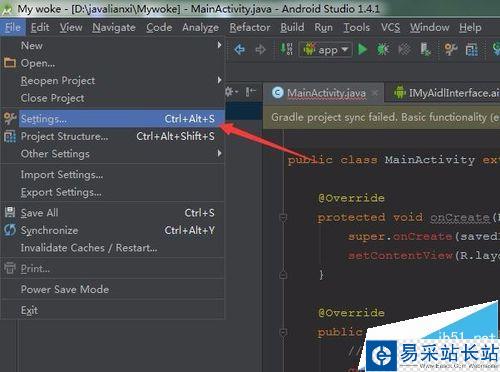Image resolution: width=500 pixels, height=372 pixels.
Task: Click the Make Project build icon
Action: [x=286, y=49]
